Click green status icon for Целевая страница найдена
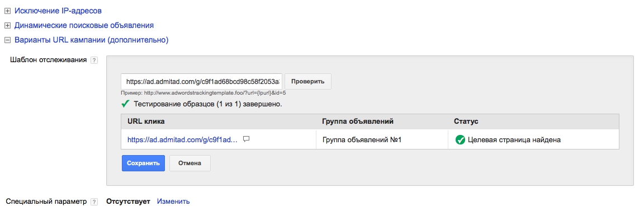The height and width of the screenshot is (215, 644). pyautogui.click(x=460, y=140)
